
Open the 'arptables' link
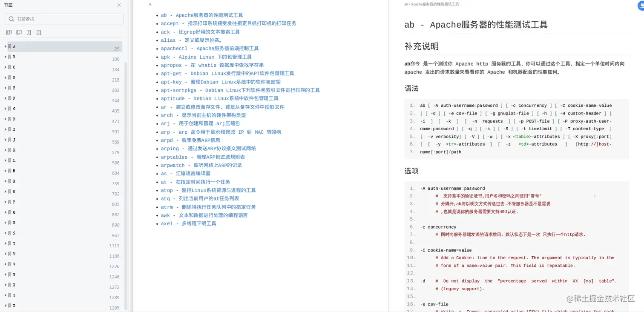[203, 157]
